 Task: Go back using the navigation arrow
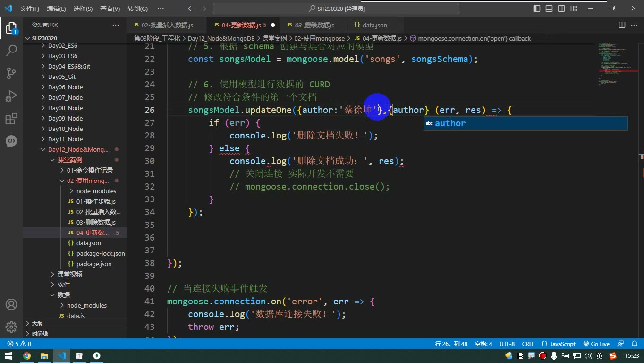(191, 9)
